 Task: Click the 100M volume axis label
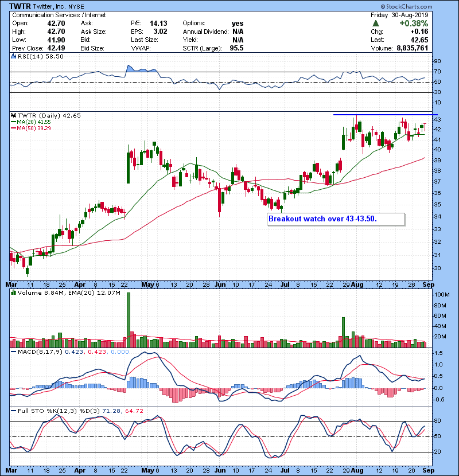442,295
